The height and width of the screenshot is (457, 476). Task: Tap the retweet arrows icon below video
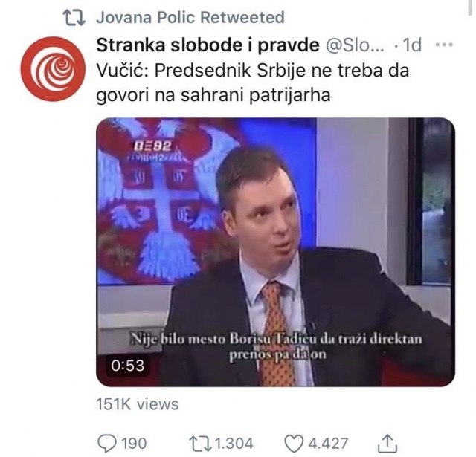[x=200, y=444]
